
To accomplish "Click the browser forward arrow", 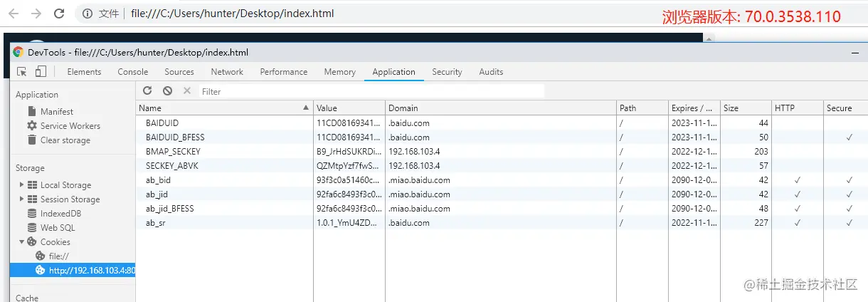I will [36, 14].
